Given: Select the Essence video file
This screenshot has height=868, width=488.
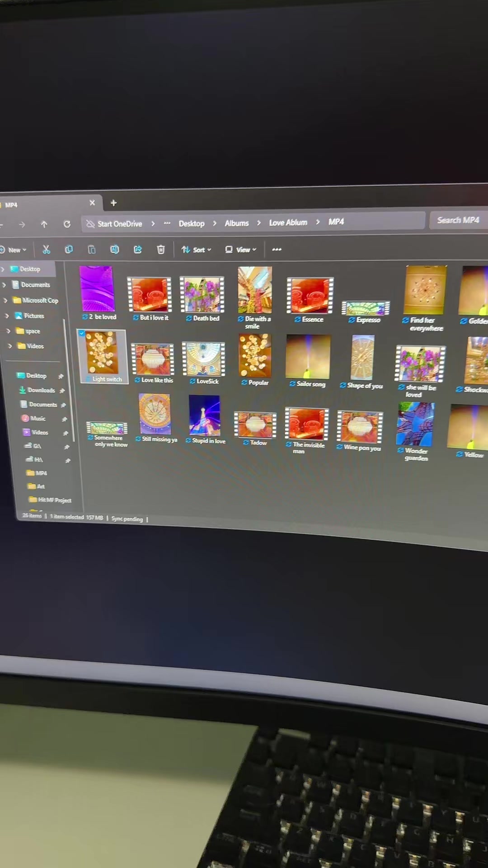Looking at the screenshot, I should click(310, 300).
